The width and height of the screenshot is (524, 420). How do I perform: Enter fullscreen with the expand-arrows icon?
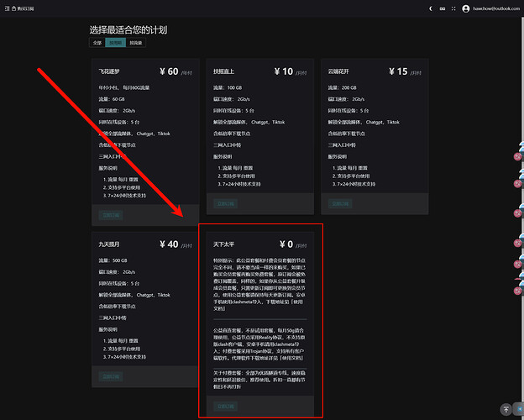(453, 8)
